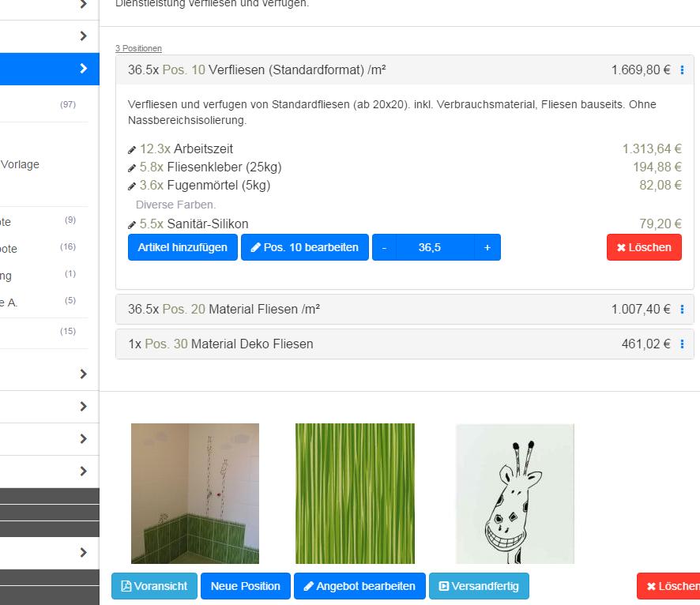700x605 pixels.
Task: Select the giraffe tile thumbnail
Action: tap(514, 493)
